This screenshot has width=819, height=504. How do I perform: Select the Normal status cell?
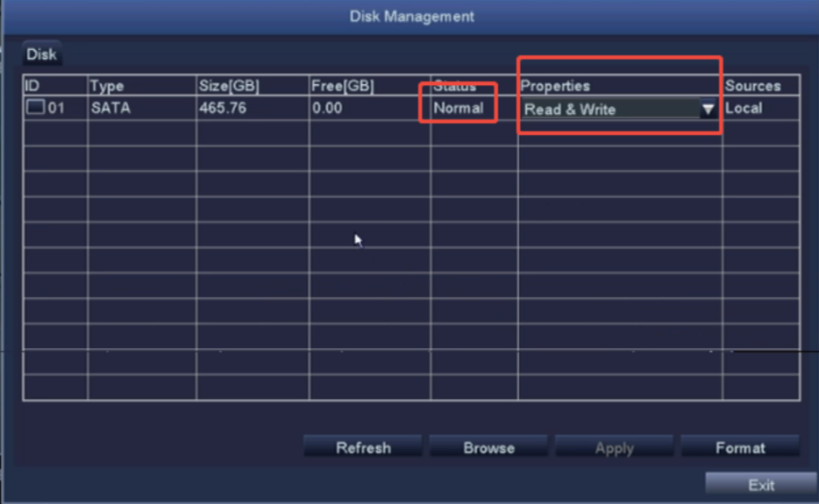459,109
